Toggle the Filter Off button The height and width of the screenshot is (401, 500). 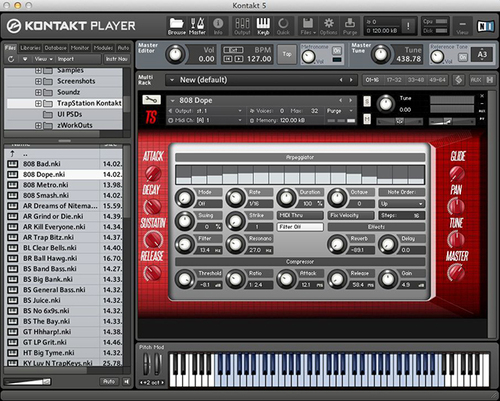click(300, 227)
